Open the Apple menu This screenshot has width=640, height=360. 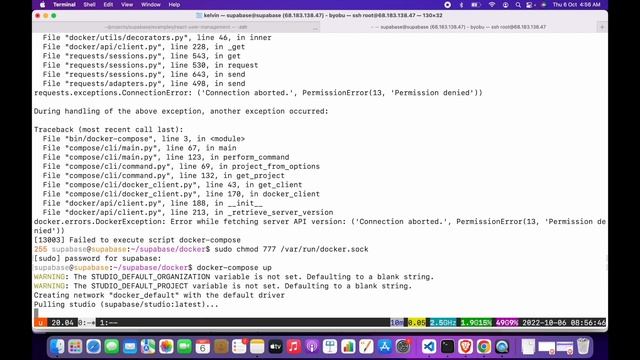[x=42, y=5]
